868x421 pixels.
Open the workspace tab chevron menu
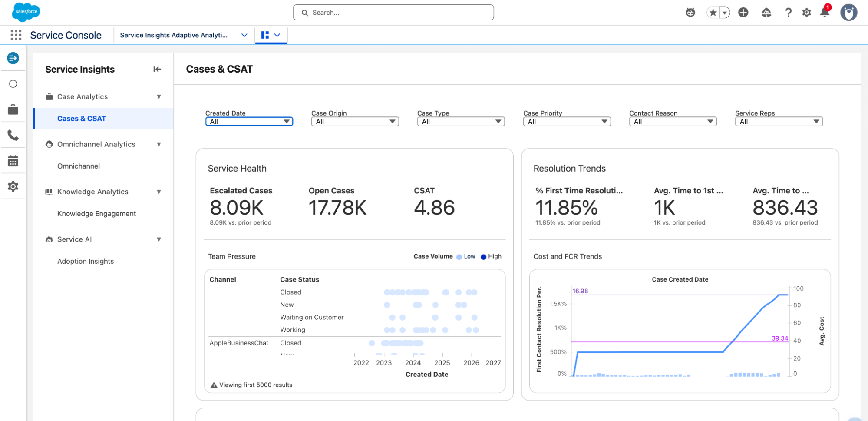pyautogui.click(x=277, y=35)
